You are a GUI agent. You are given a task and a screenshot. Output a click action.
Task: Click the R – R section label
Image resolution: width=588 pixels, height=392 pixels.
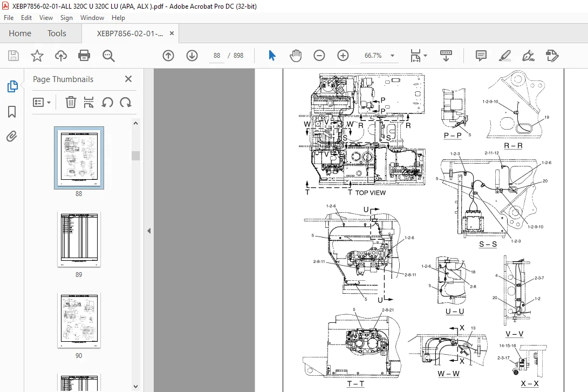coord(514,146)
